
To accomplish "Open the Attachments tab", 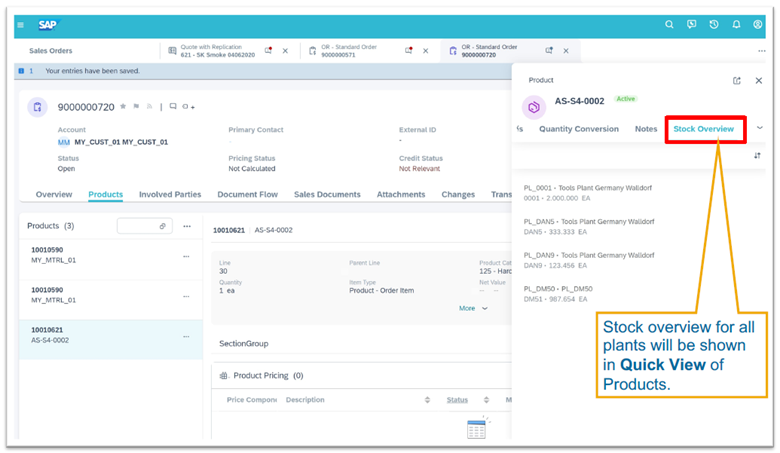I will coord(401,194).
